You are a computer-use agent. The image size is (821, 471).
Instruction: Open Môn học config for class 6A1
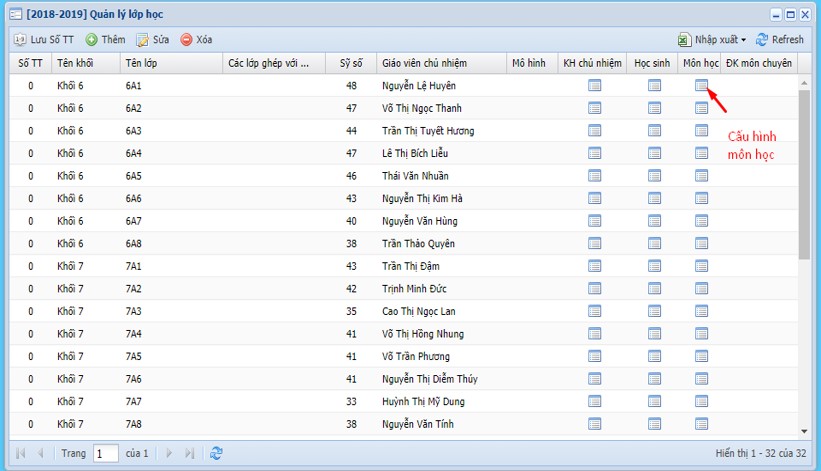click(702, 86)
